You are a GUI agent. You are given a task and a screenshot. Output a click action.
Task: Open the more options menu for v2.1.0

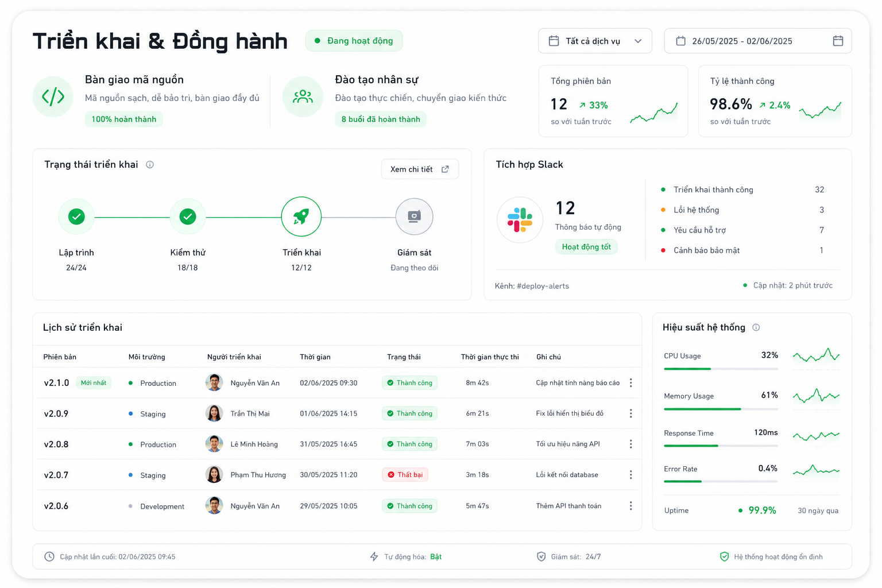[x=630, y=382]
